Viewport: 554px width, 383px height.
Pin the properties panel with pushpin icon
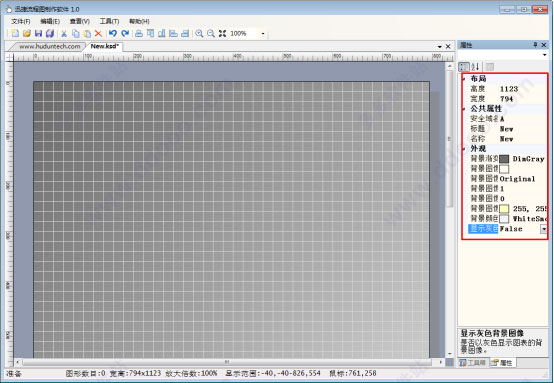535,45
